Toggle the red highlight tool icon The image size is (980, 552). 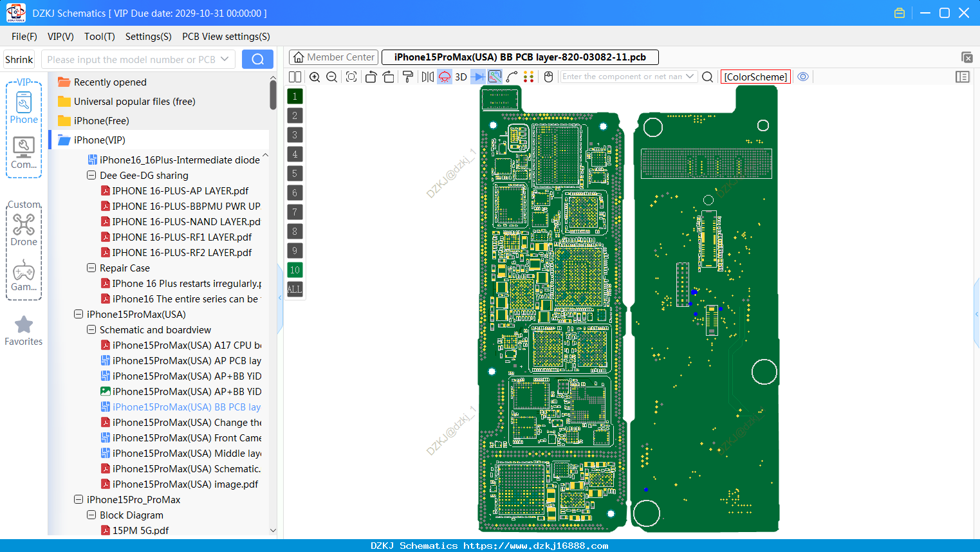(445, 77)
